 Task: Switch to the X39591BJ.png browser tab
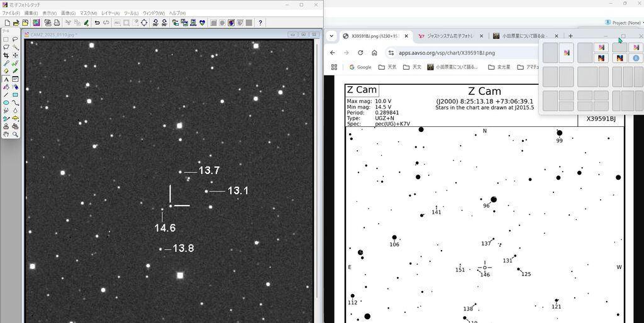[x=376, y=36]
